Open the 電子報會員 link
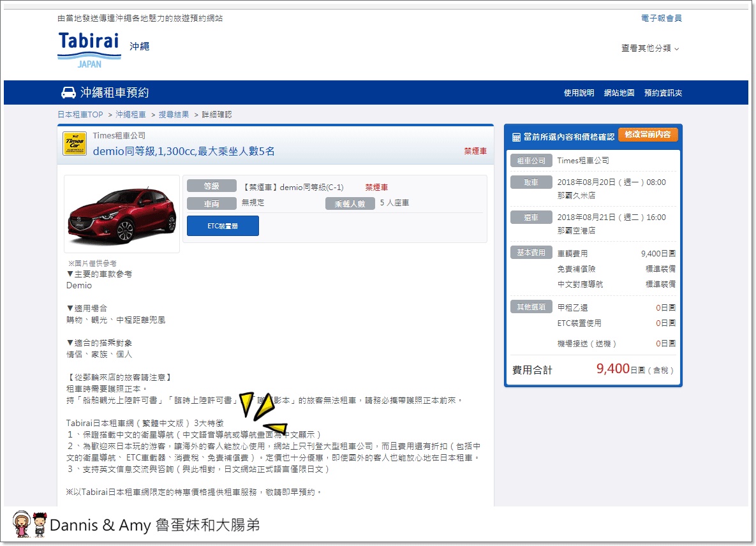The image size is (756, 546). pyautogui.click(x=661, y=18)
